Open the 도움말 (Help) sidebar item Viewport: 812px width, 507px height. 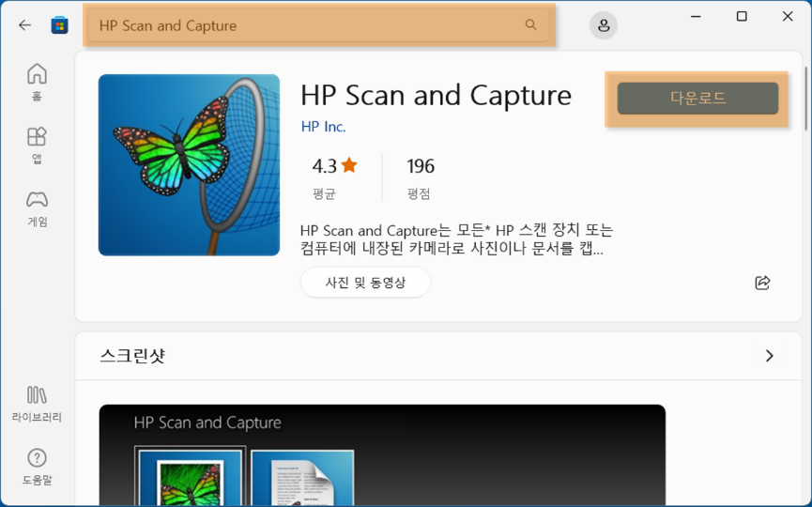click(x=37, y=467)
